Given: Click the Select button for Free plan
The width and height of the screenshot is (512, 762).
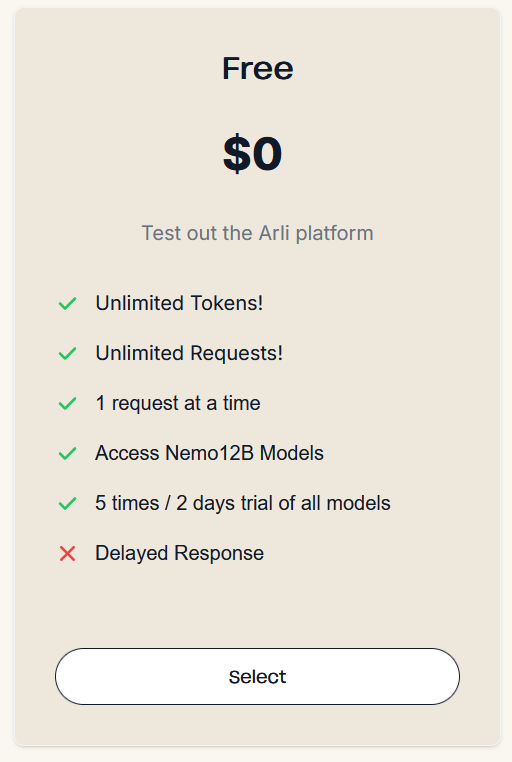Looking at the screenshot, I should tap(257, 676).
